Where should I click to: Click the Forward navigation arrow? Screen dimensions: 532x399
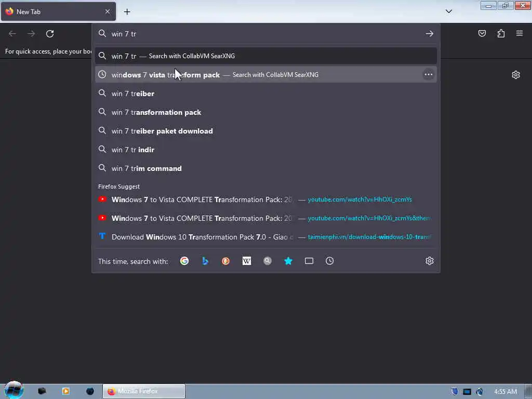pyautogui.click(x=31, y=34)
